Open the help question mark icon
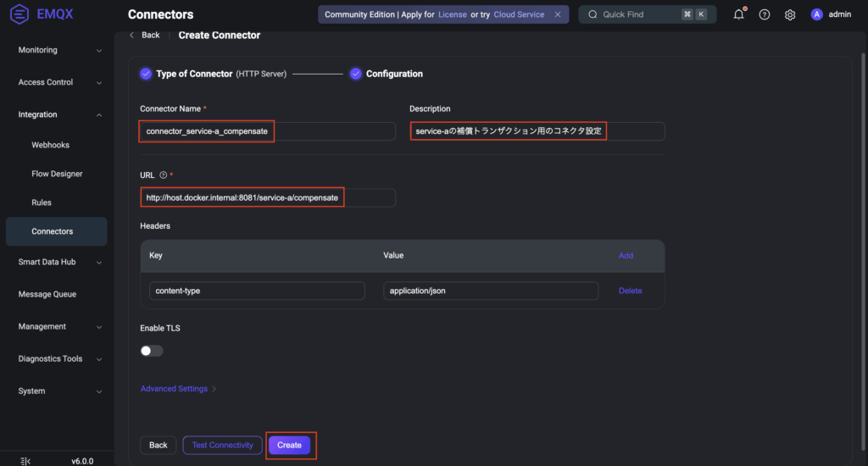 pos(764,14)
